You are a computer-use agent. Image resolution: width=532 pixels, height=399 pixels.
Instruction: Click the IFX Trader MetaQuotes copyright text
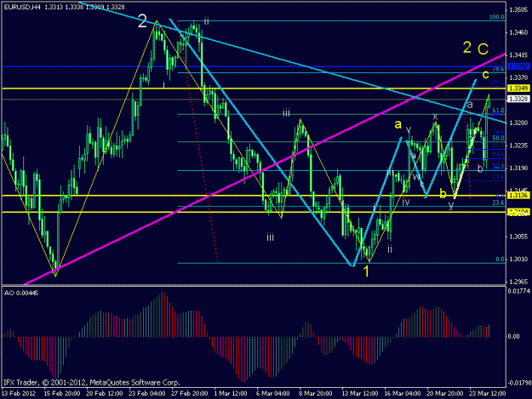coord(92,383)
